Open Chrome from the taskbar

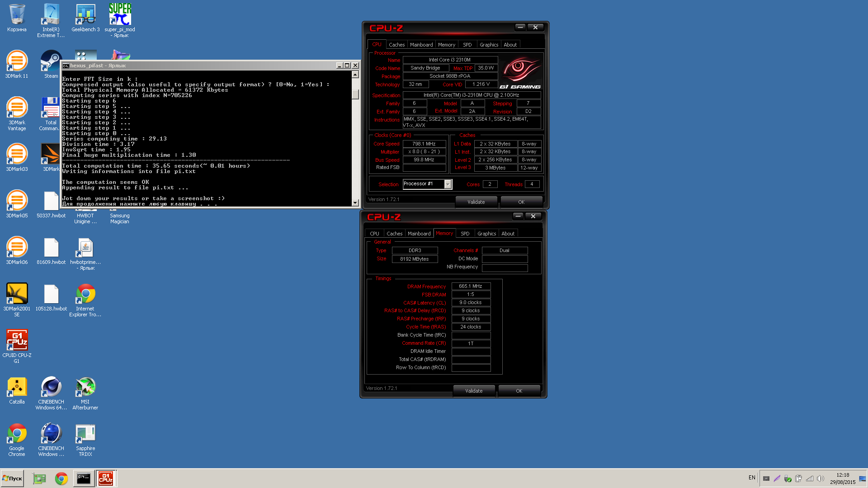61,478
